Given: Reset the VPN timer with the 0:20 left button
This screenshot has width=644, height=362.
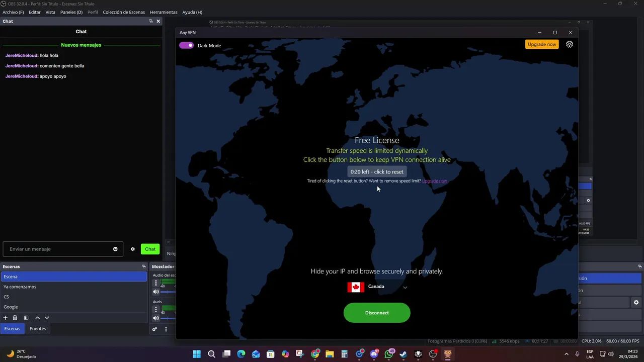Looking at the screenshot, I should (x=377, y=171).
